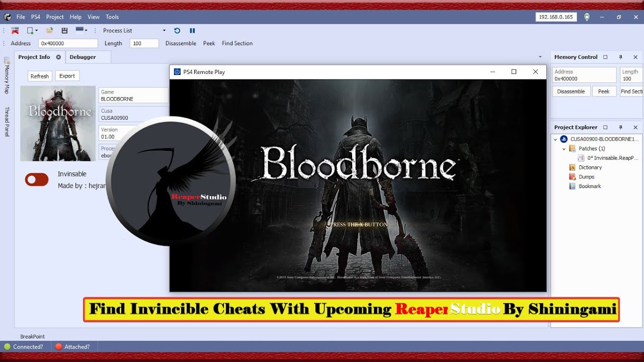Image resolution: width=644 pixels, height=362 pixels.
Task: Click the window layout toolbar icon
Action: [79, 30]
